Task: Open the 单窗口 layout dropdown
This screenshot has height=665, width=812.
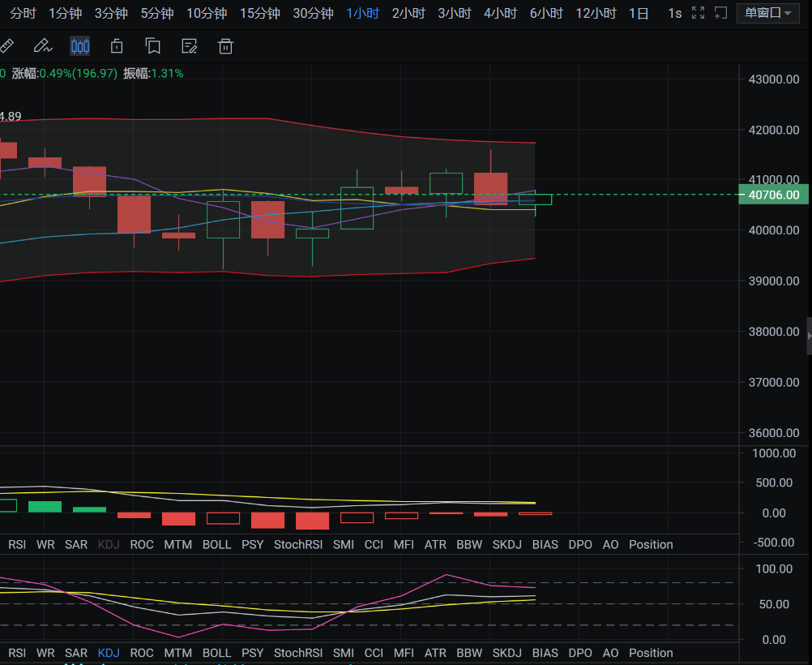Action: coord(767,13)
